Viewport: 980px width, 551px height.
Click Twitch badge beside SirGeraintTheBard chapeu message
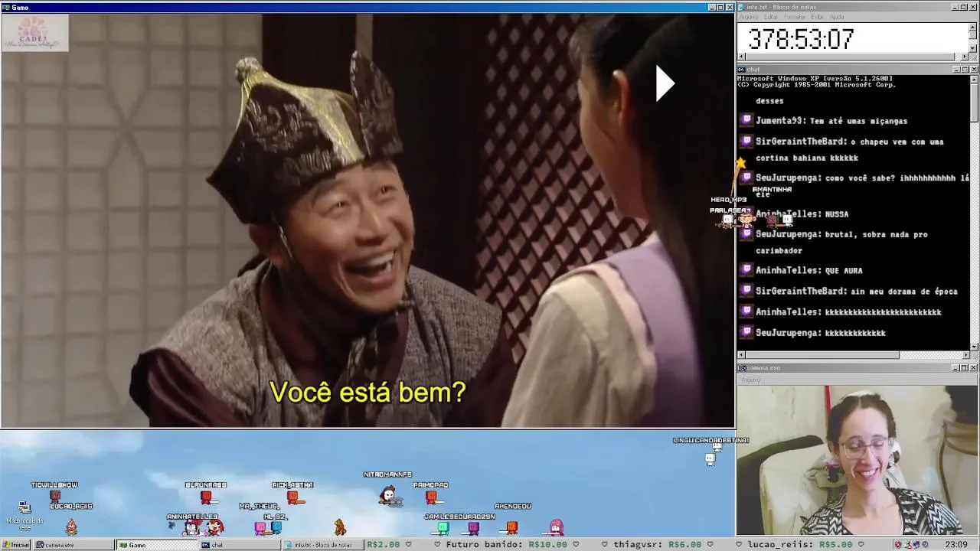746,141
